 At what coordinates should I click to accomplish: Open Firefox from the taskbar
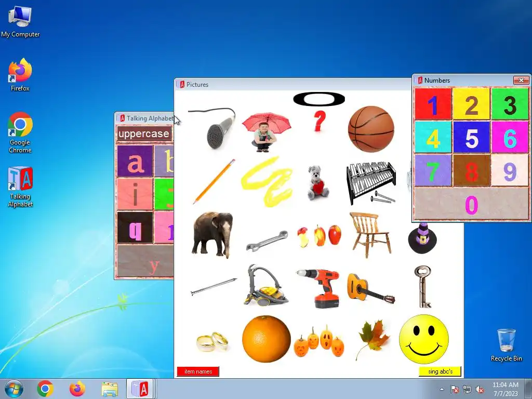pos(77,389)
